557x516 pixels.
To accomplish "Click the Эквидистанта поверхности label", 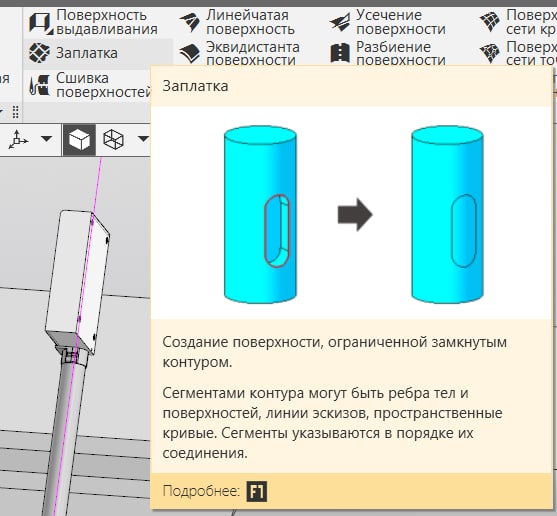I will [x=253, y=53].
